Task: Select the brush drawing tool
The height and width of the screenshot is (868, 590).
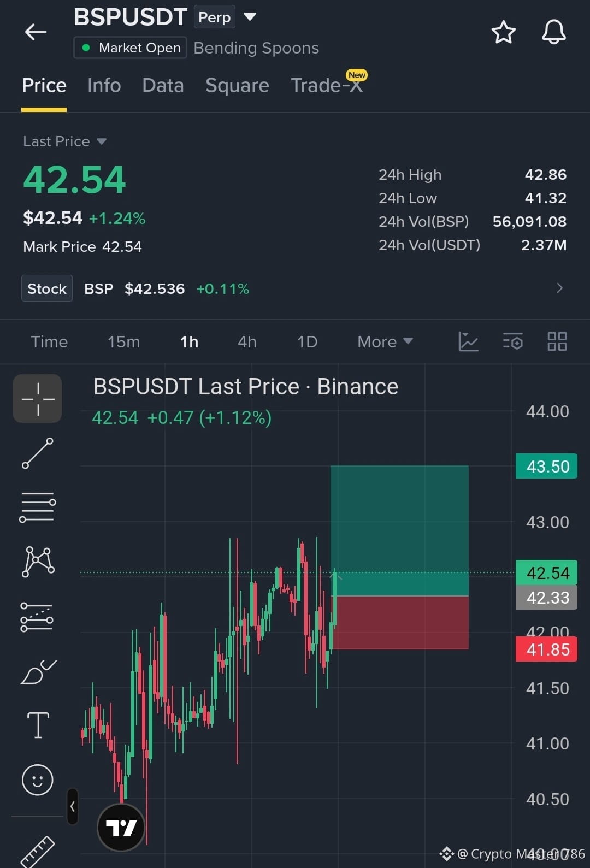Action: (x=38, y=672)
